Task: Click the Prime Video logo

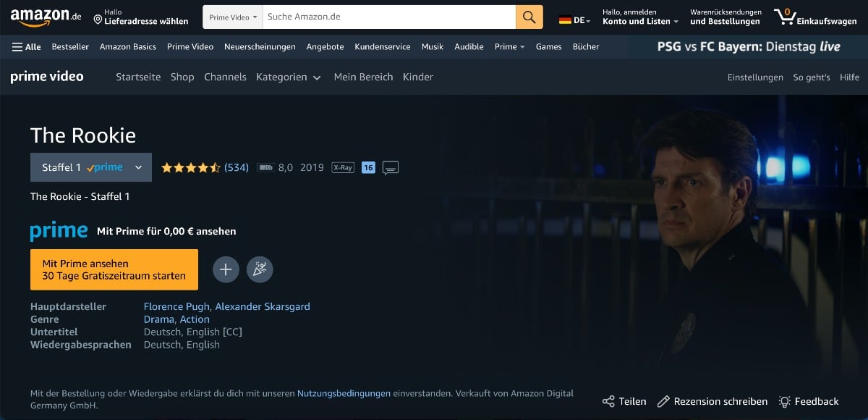Action: point(47,77)
